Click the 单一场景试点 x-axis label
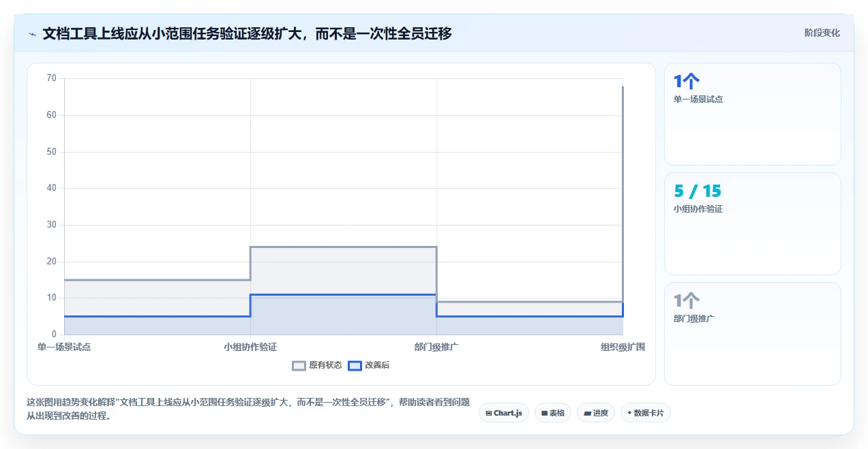Screen dimensions: 868x449 [x=64, y=347]
